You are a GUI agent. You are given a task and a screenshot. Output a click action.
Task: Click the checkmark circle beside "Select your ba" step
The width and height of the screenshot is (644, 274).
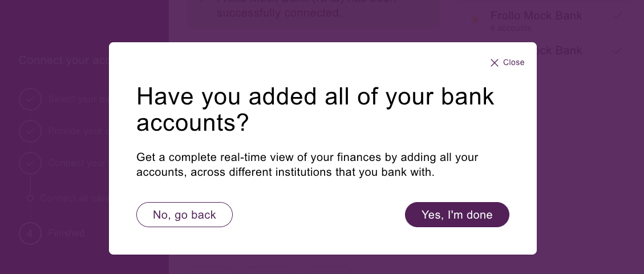point(30,99)
